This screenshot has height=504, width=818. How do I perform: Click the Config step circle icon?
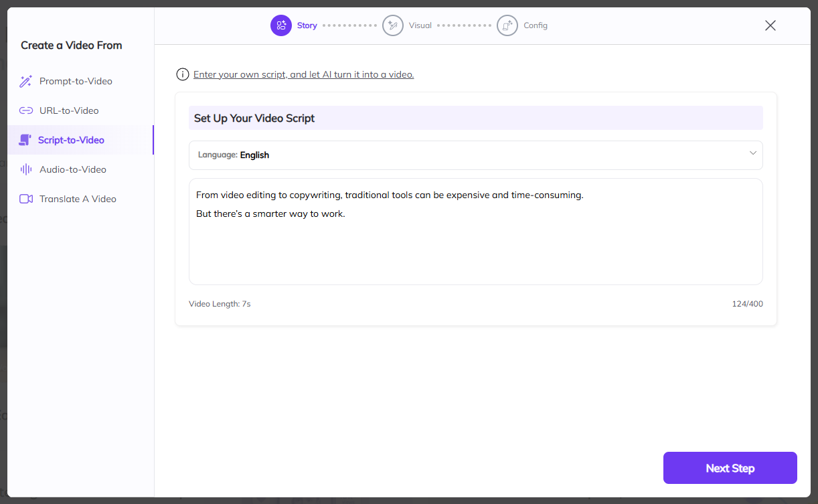click(x=507, y=25)
